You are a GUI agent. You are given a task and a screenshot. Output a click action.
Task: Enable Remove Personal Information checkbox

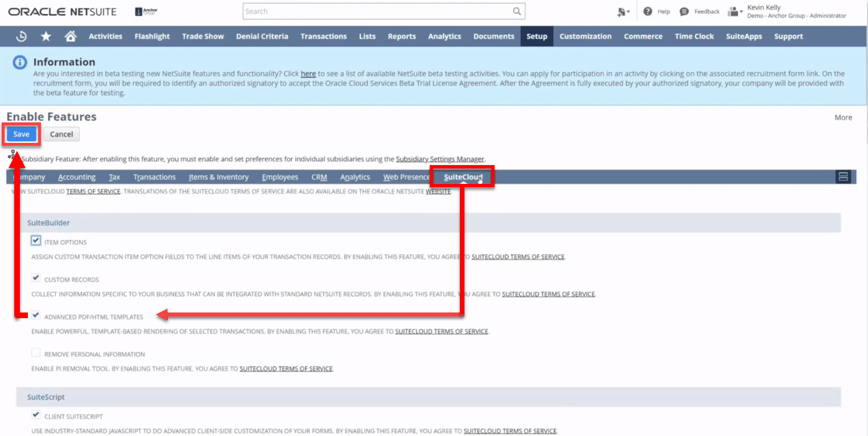(36, 353)
